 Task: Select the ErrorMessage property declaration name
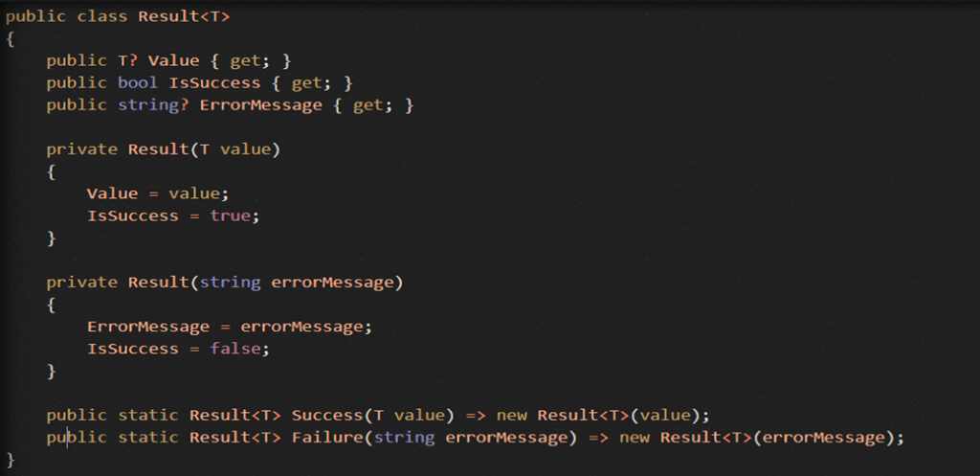point(260,105)
